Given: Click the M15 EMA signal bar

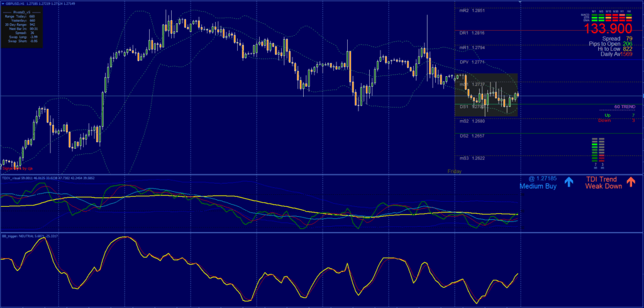Looking at the screenshot, I should 608,21.
